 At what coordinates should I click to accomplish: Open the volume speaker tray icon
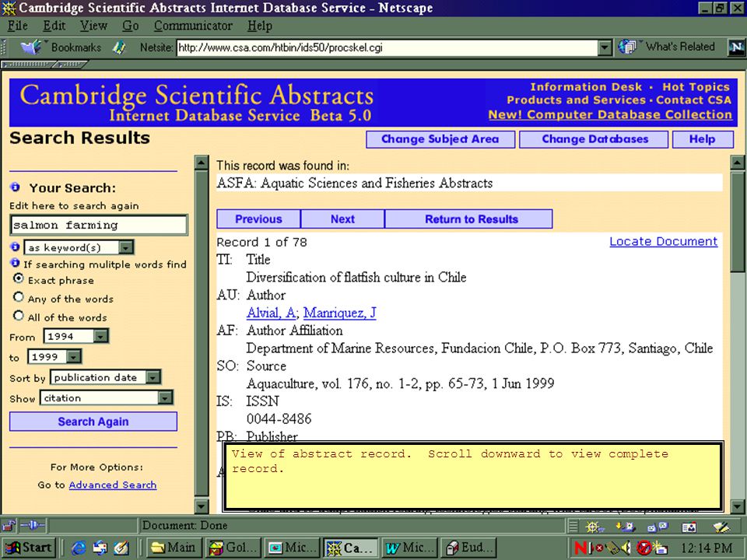tap(626, 548)
